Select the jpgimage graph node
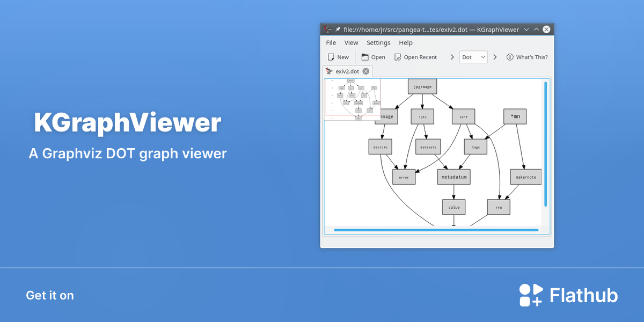Viewport: 644px width, 322px height. click(422, 86)
